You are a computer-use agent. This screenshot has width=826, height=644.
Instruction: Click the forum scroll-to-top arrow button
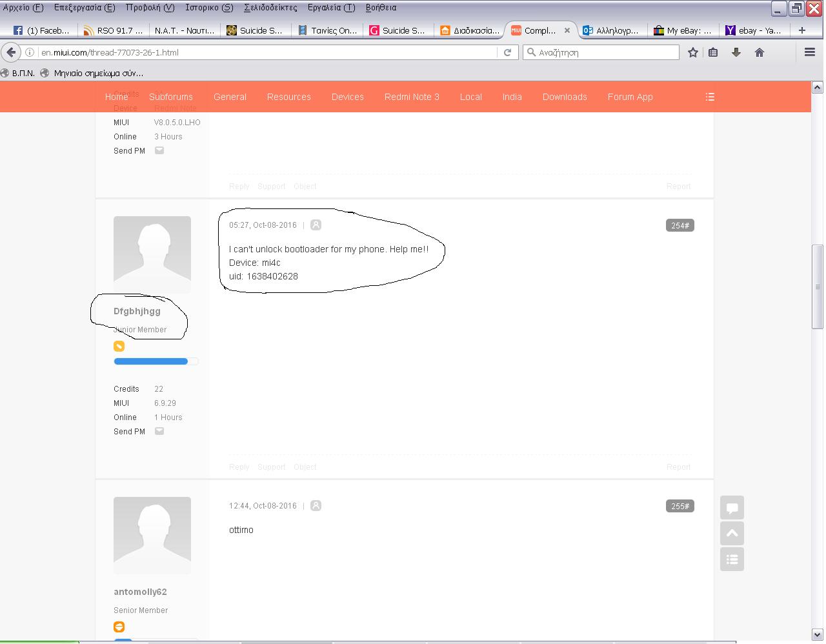[732, 534]
